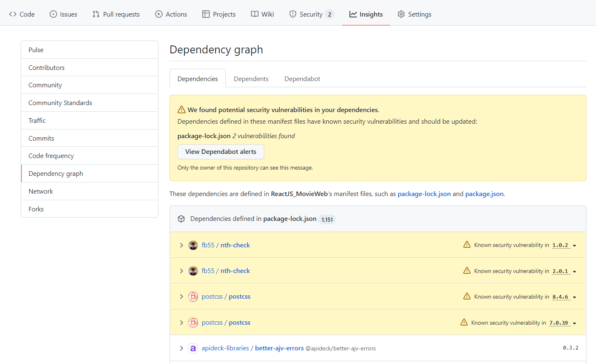
Task: Open Commits in the sidebar
Action: tap(89, 138)
